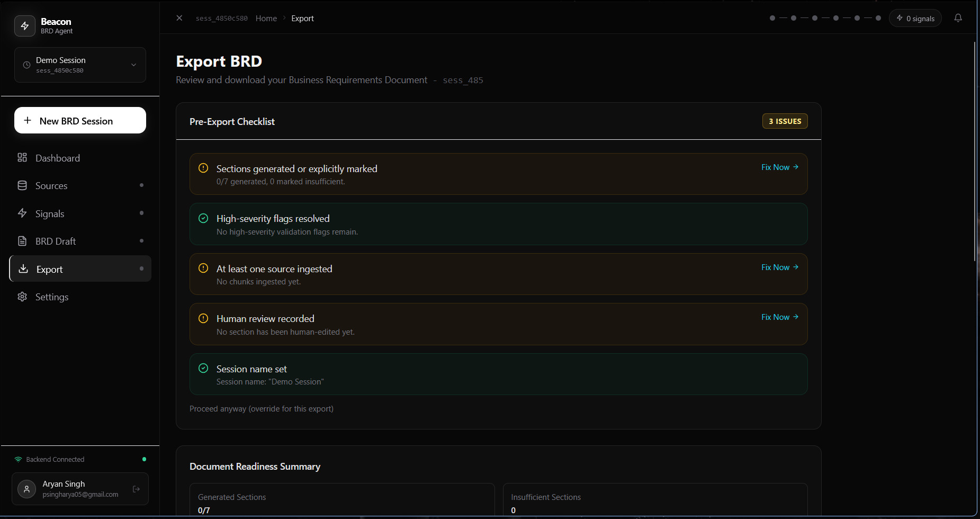This screenshot has width=980, height=519.
Task: Click the status dot next to Signals
Action: click(x=141, y=213)
